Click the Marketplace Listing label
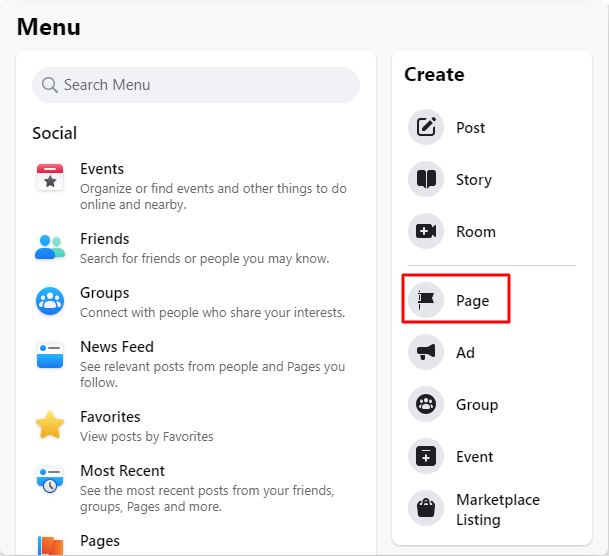609x556 pixels. pyautogui.click(x=498, y=509)
